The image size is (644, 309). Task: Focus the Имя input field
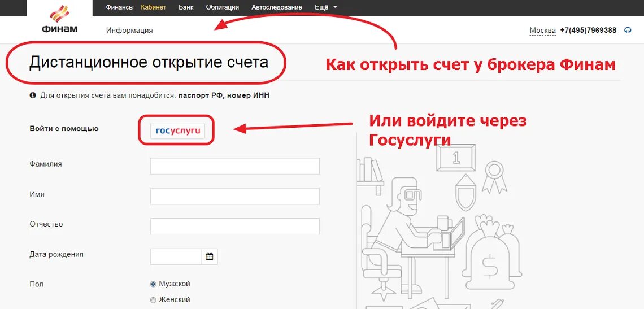[x=235, y=197]
